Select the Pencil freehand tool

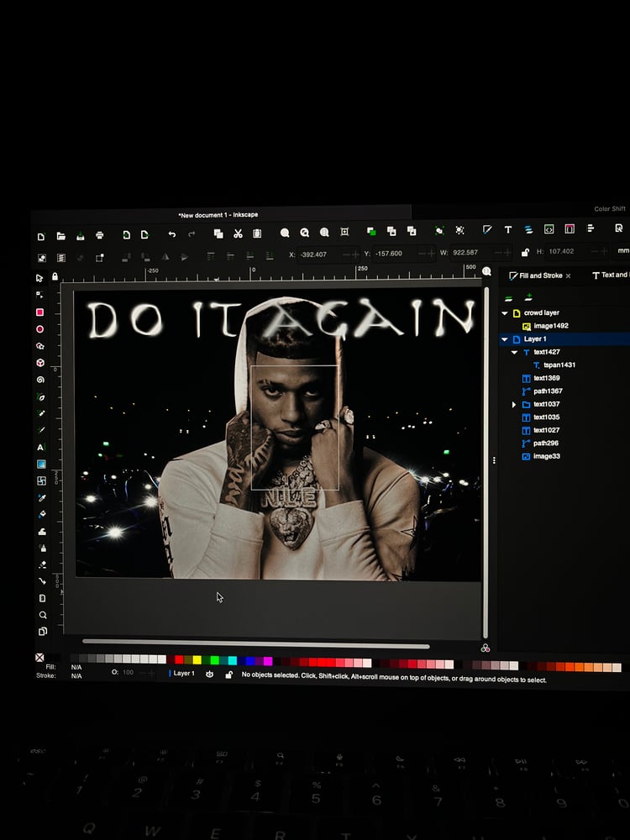40,413
